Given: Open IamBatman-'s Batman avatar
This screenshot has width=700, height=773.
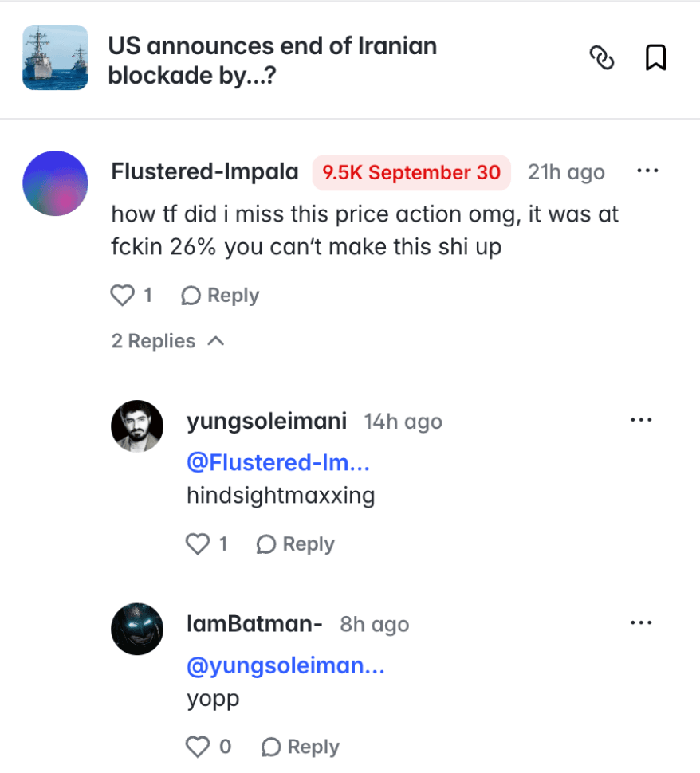Looking at the screenshot, I should [137, 629].
